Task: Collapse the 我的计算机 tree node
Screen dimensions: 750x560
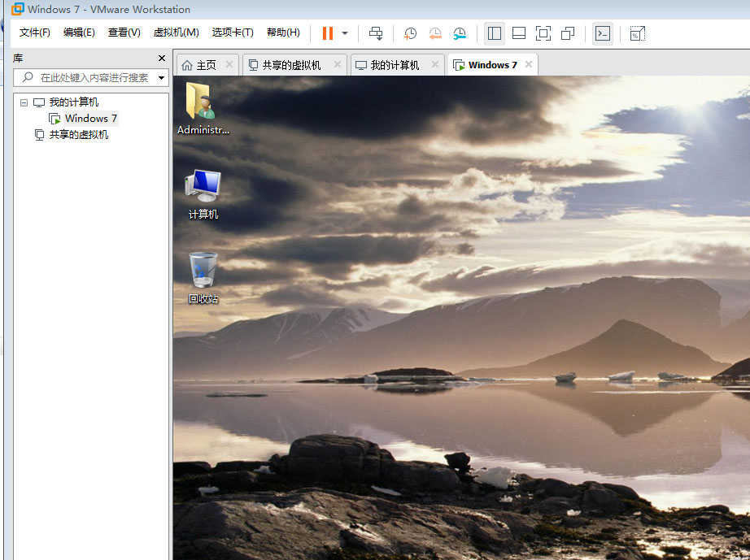Action: pos(24,102)
